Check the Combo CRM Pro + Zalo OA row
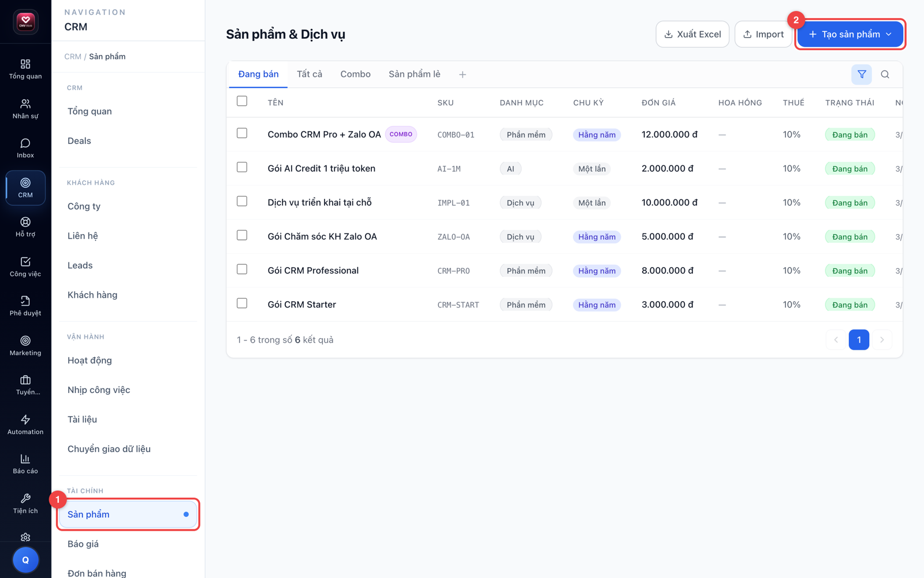The height and width of the screenshot is (578, 924). point(242,133)
